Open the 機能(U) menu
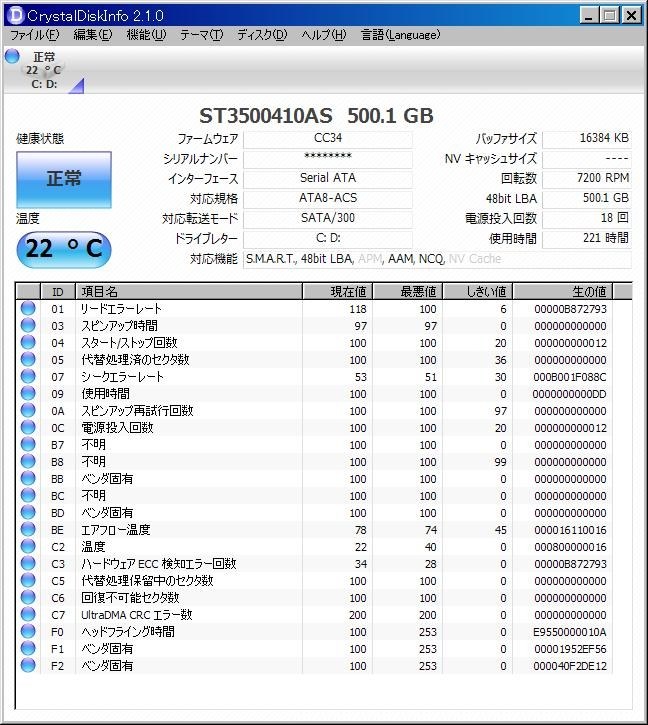The height and width of the screenshot is (725, 648). tap(146, 35)
